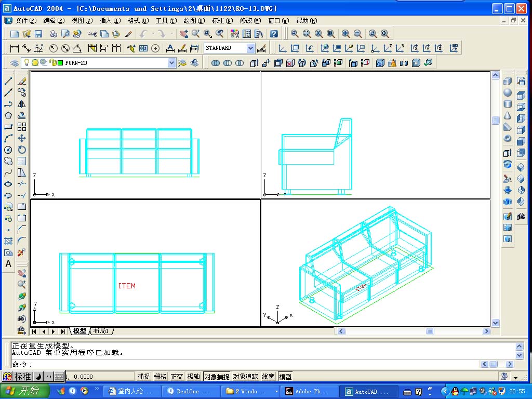Select the Circle drawing tool
The height and width of the screenshot is (399, 532).
click(x=8, y=150)
